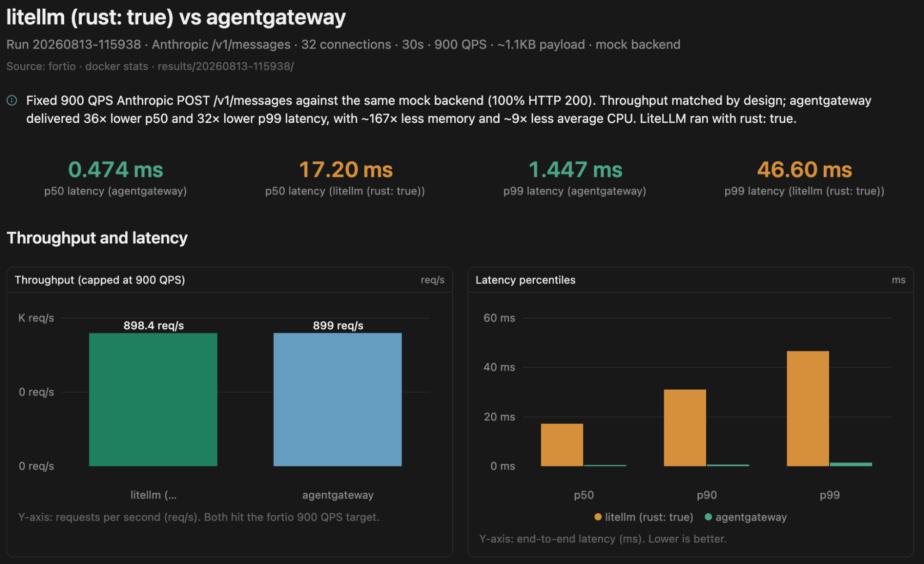Click the "60 ms" y-axis label
The height and width of the screenshot is (564, 924).
point(499,318)
